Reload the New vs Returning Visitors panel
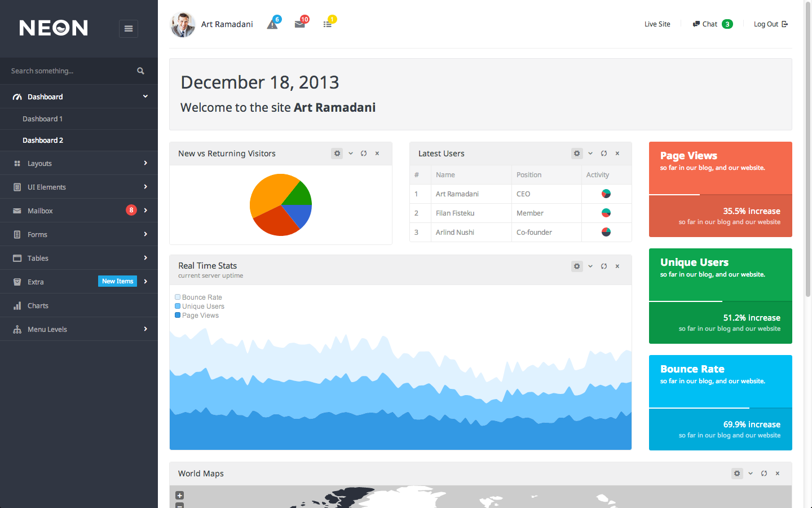 click(x=364, y=154)
